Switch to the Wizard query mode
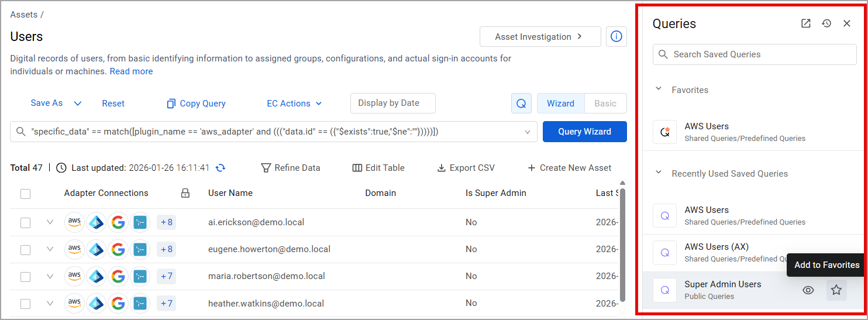This screenshot has width=868, height=320. coord(560,104)
